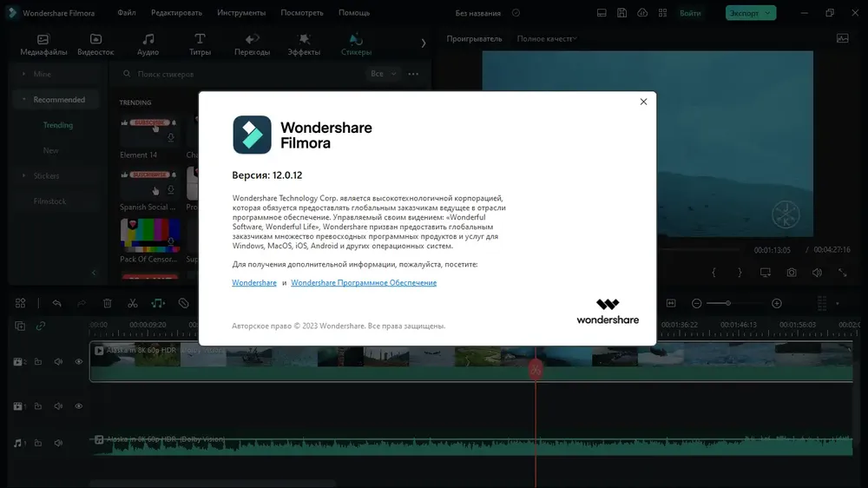The height and width of the screenshot is (488, 868).
Task: Click the display monitor icon under the preview
Action: pyautogui.click(x=765, y=273)
